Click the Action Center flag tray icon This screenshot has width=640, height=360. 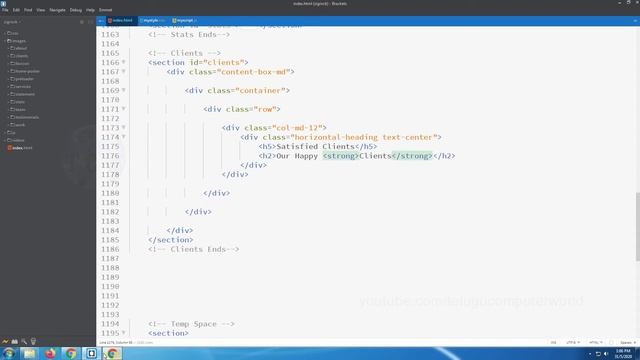(598, 354)
